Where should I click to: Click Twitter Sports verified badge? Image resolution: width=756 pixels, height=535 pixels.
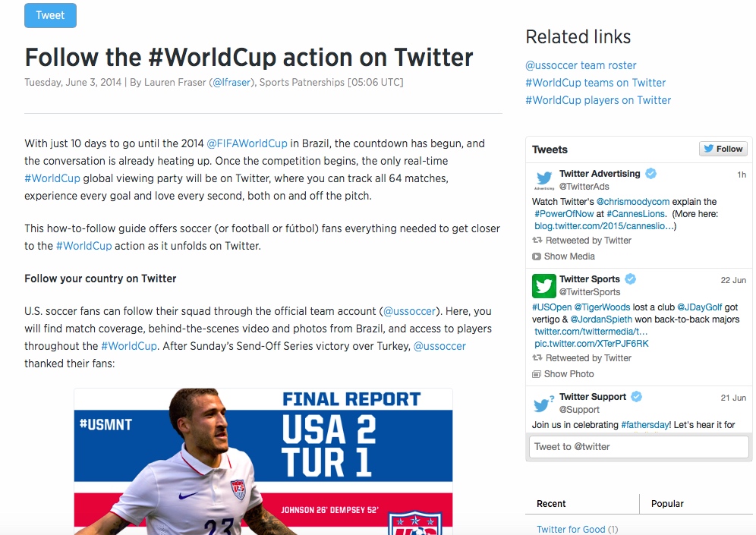[630, 279]
